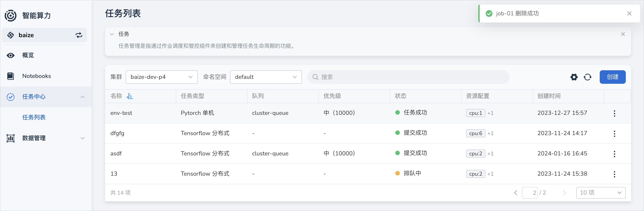Click the Notebooks book icon
644x211 pixels.
tap(11, 76)
